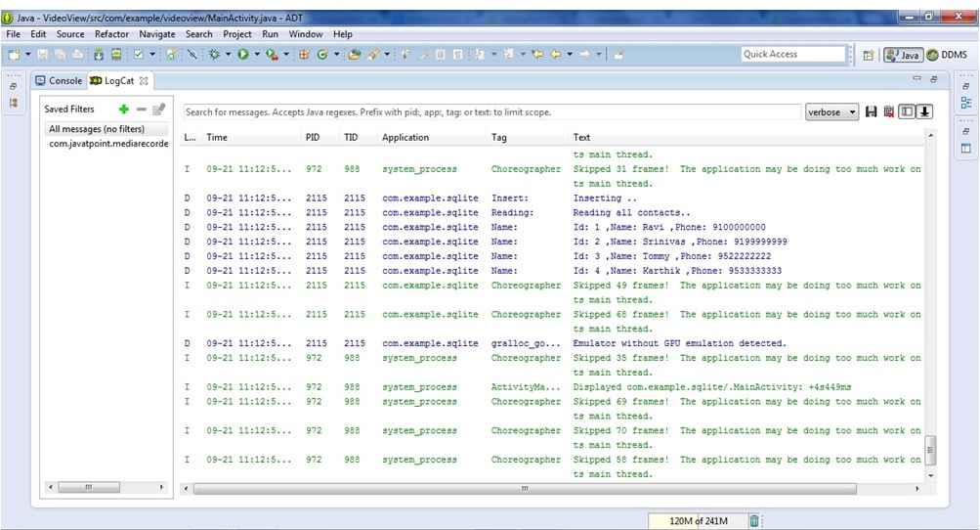Viewport: 980px width, 530px height.
Task: Switch to the DDMS perspective
Action: tap(947, 55)
